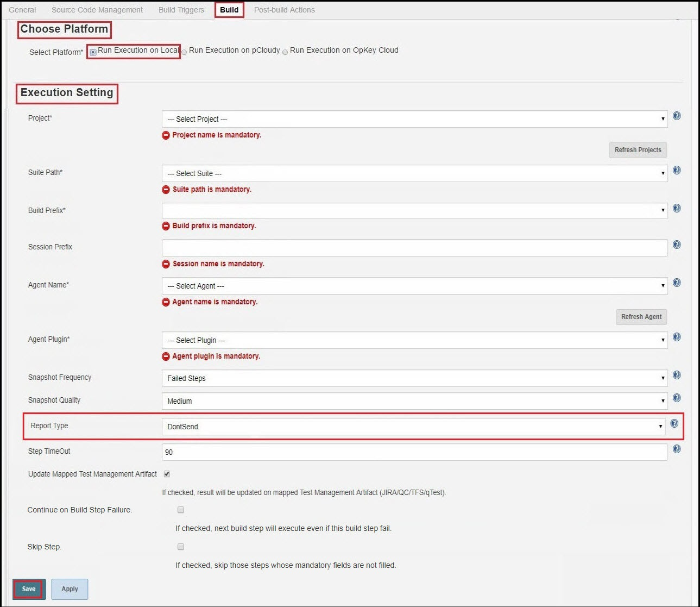Open help icon for Step TimeOut

coord(677,449)
